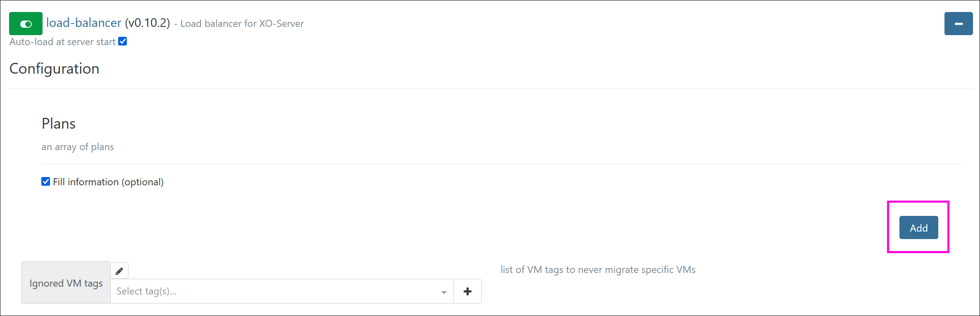Select the Configuration section heading
This screenshot has width=980, height=316.
55,69
